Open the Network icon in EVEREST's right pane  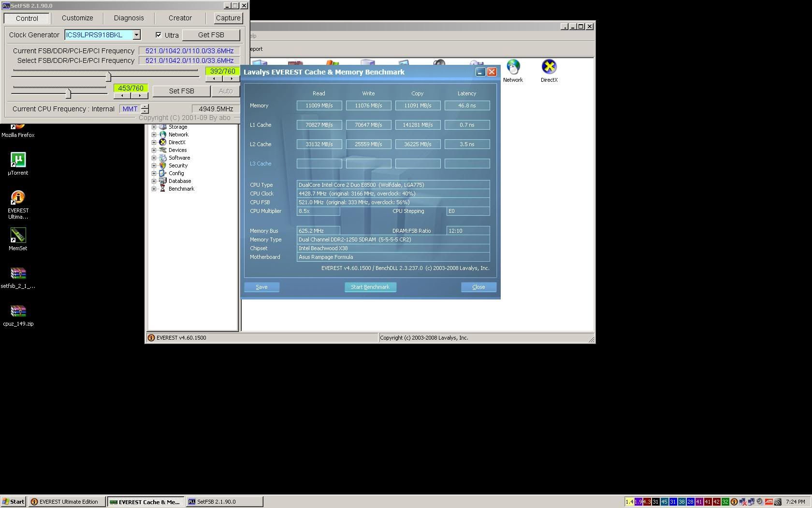513,71
